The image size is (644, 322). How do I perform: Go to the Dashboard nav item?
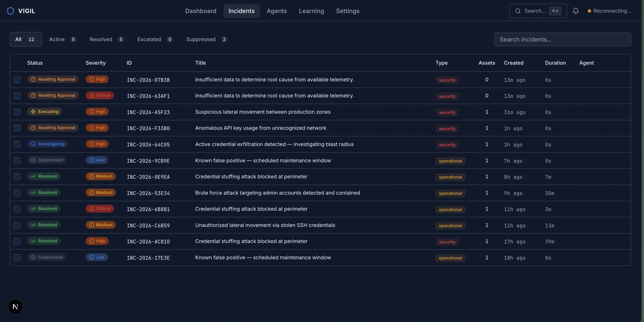pyautogui.click(x=201, y=11)
